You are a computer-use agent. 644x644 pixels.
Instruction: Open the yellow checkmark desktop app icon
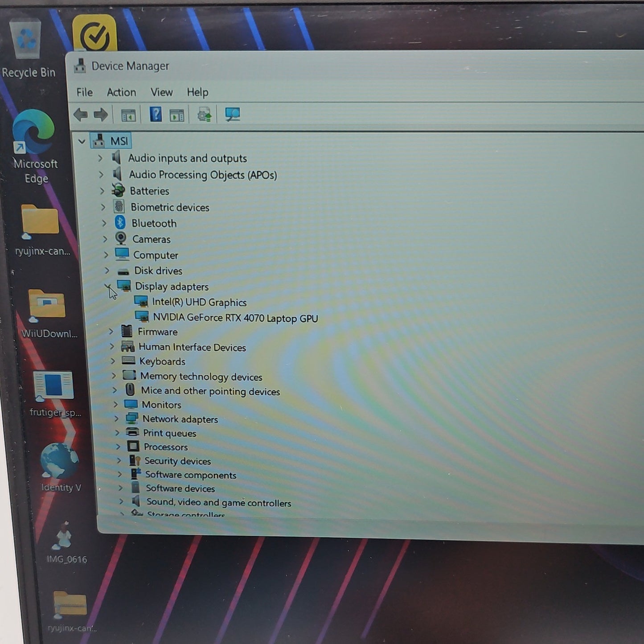[94, 34]
